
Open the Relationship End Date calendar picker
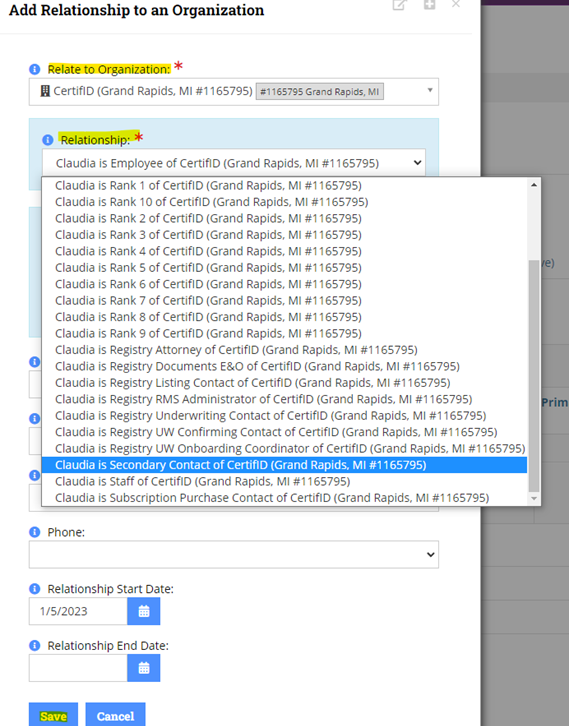(144, 668)
